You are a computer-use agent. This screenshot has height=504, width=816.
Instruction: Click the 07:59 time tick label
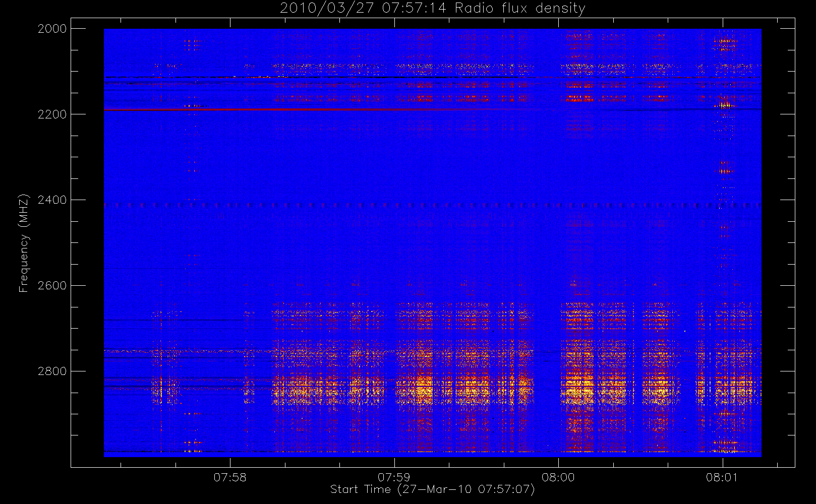pyautogui.click(x=394, y=477)
